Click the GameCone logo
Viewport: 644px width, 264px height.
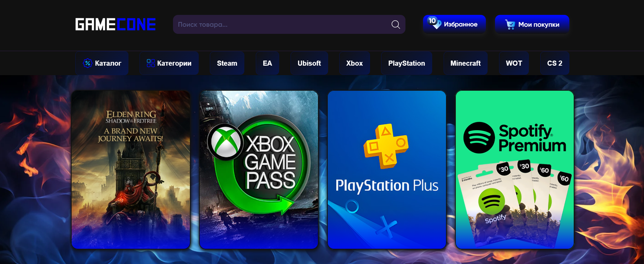115,24
